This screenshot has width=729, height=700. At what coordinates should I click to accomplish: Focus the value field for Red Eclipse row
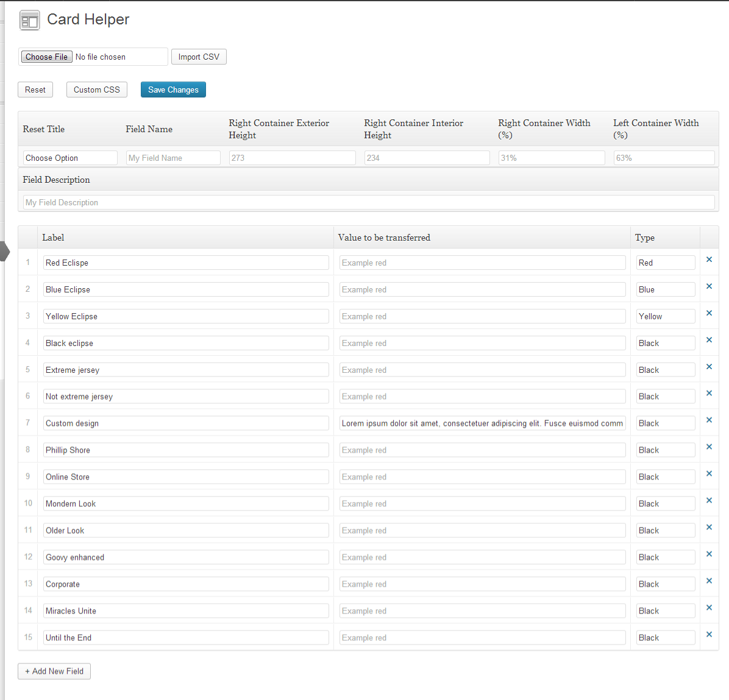pyautogui.click(x=483, y=263)
